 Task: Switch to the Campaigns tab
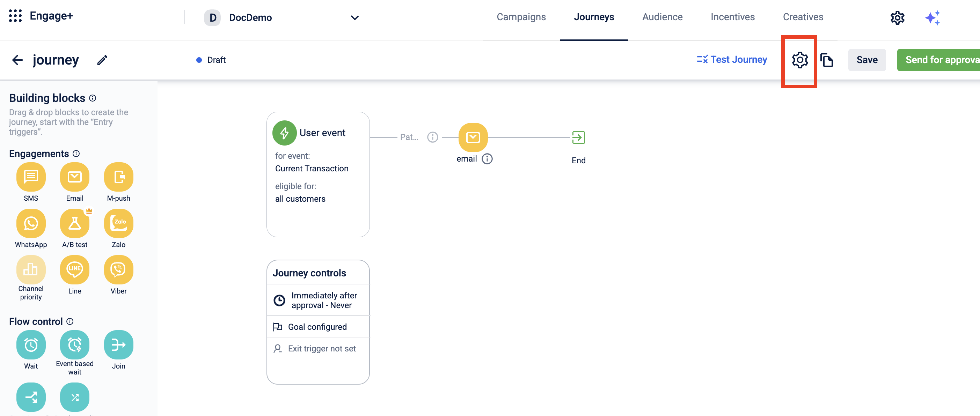pos(521,17)
